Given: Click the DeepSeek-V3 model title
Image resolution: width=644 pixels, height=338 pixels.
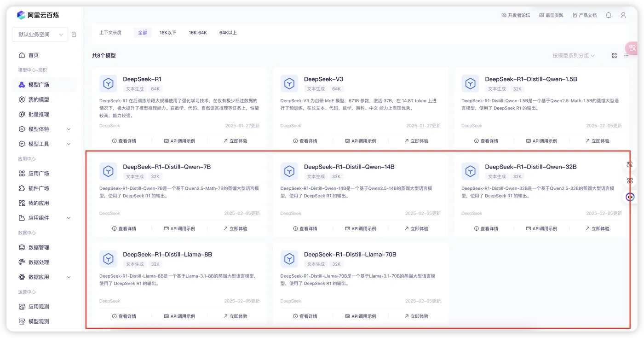Looking at the screenshot, I should pyautogui.click(x=323, y=79).
